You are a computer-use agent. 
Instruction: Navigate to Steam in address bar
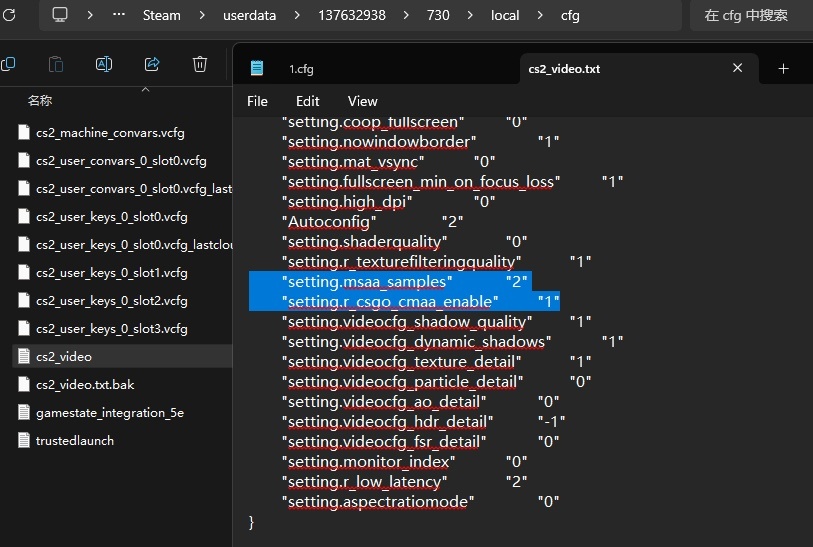tap(162, 16)
